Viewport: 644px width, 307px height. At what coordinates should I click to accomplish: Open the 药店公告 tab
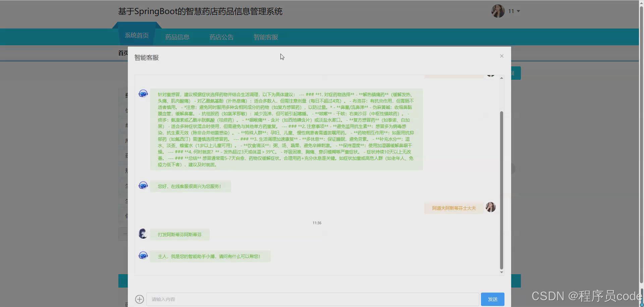pyautogui.click(x=221, y=37)
